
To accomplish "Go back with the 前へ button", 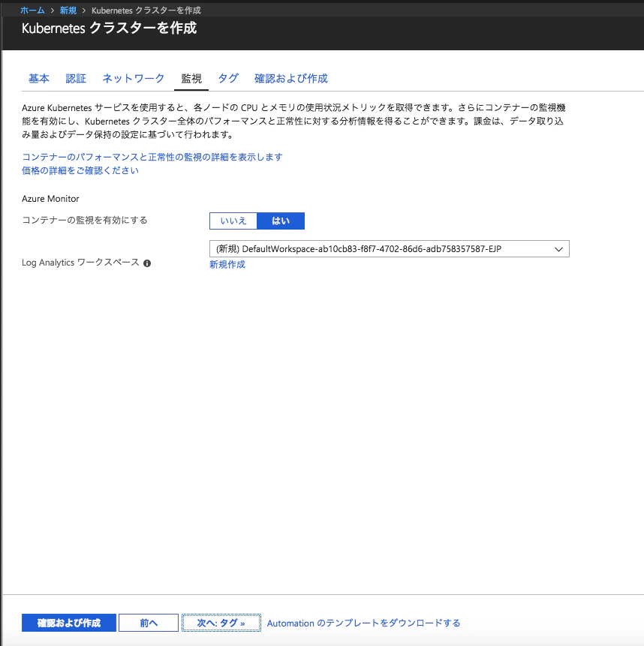I will click(x=149, y=623).
